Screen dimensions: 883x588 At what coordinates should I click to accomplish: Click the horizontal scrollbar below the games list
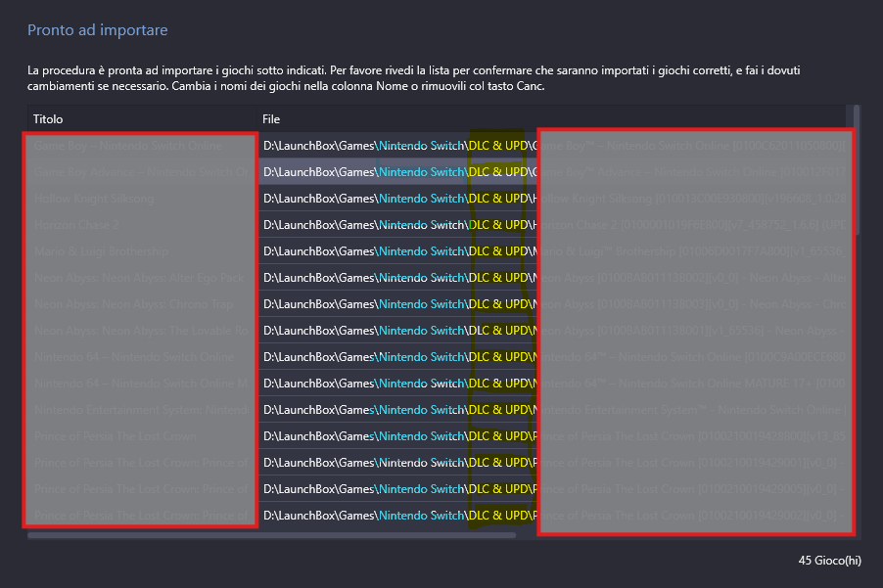click(x=271, y=535)
